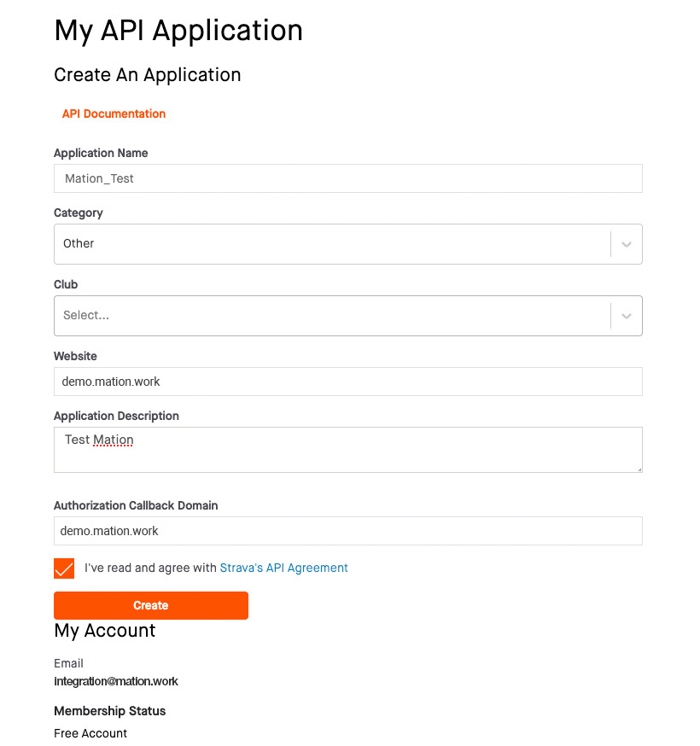The image size is (700, 746).
Task: Open Strava's API Agreement link
Action: [x=283, y=568]
